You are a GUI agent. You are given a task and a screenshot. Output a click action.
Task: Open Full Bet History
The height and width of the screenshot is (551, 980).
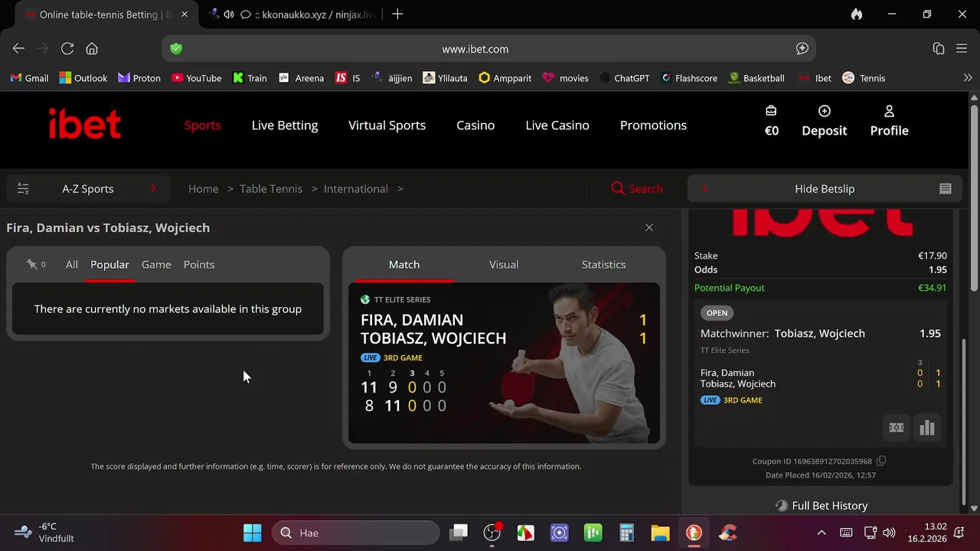[x=821, y=506]
